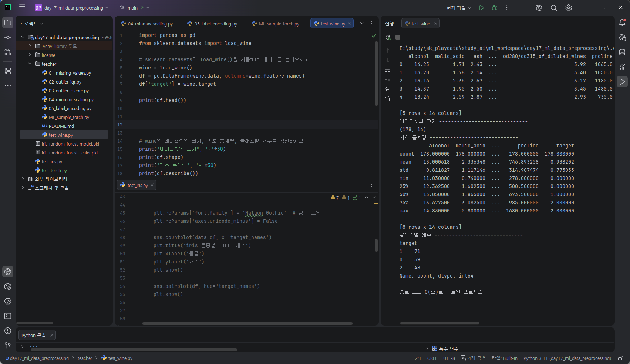Click the warnings count inspection widget
This screenshot has height=364, width=630.
[x=335, y=198]
